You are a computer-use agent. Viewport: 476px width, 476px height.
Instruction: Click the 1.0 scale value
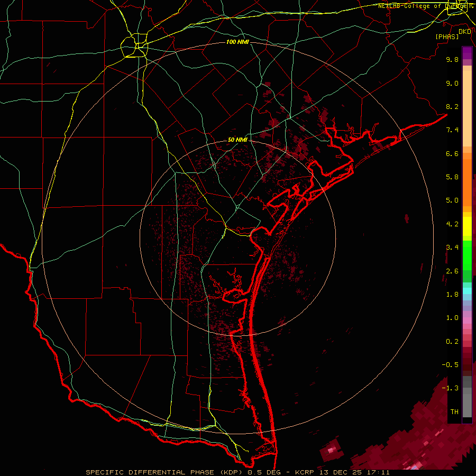[x=452, y=318]
